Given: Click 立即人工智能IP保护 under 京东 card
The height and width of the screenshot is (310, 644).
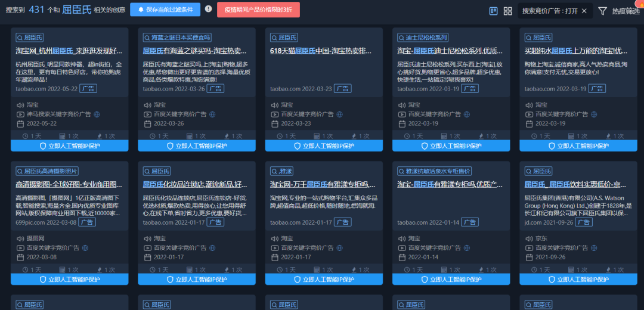Looking at the screenshot, I should (x=578, y=279).
